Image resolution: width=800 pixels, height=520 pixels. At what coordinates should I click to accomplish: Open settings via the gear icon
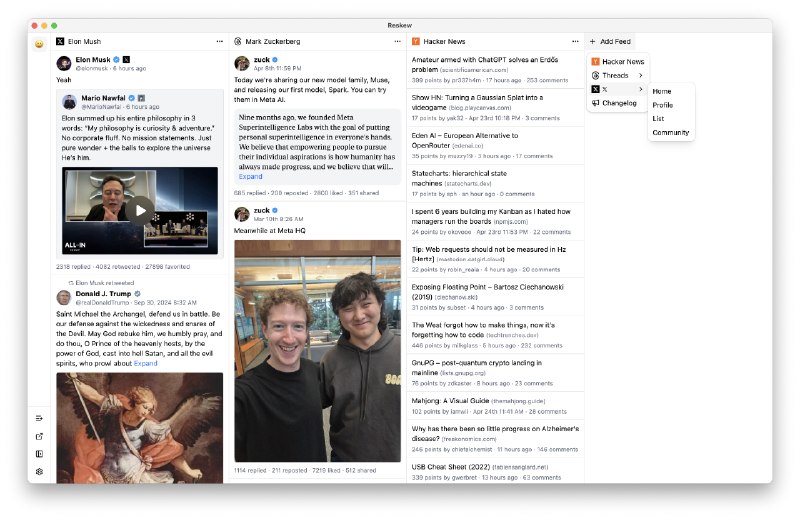coord(39,472)
